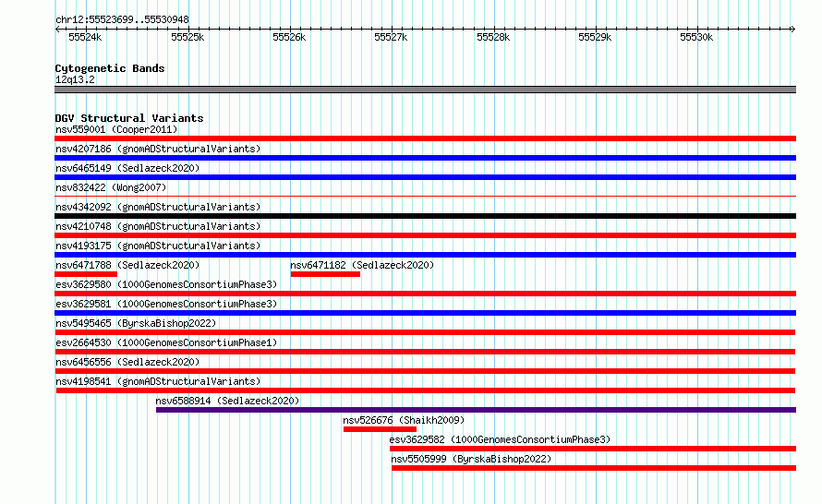Click the 55530k ruler tick label
Screen dimensions: 822x504
pyautogui.click(x=696, y=37)
